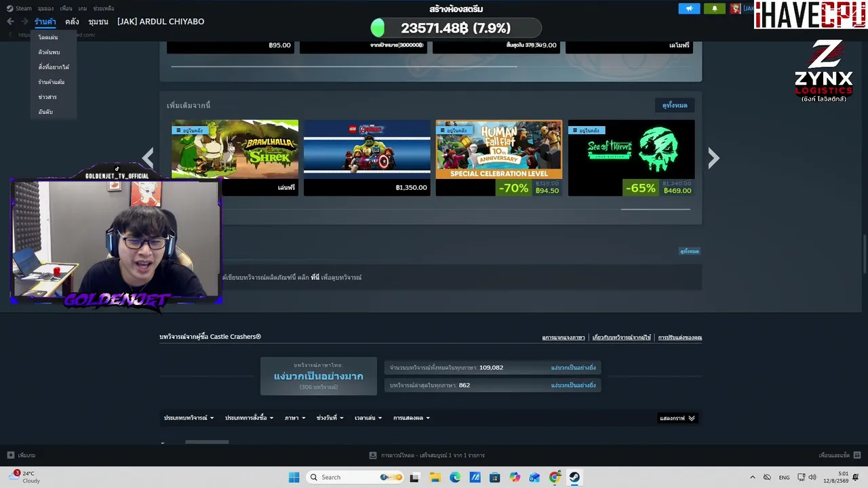Viewport: 868px width, 488px height.
Task: Expand the แสดงกราฟ (show graph) toggle
Action: pos(677,418)
